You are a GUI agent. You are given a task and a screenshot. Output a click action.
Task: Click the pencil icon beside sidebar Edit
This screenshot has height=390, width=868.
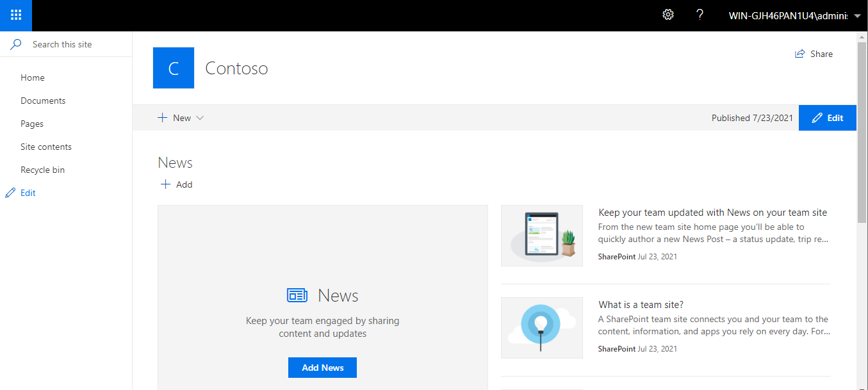[x=10, y=193]
